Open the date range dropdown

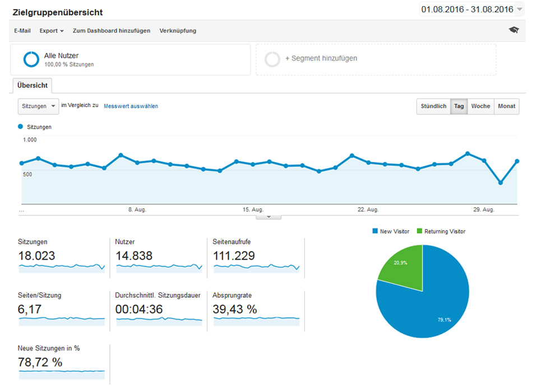click(472, 9)
